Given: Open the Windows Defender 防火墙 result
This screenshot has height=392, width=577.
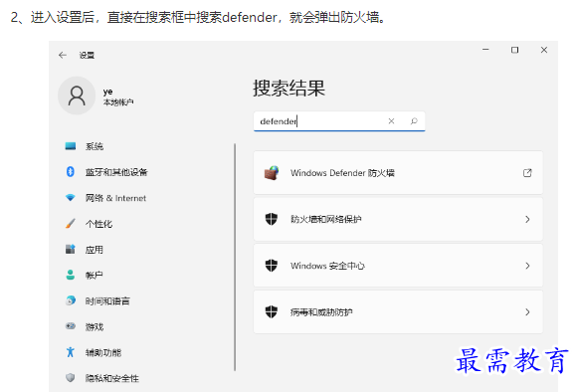Looking at the screenshot, I should tap(398, 173).
